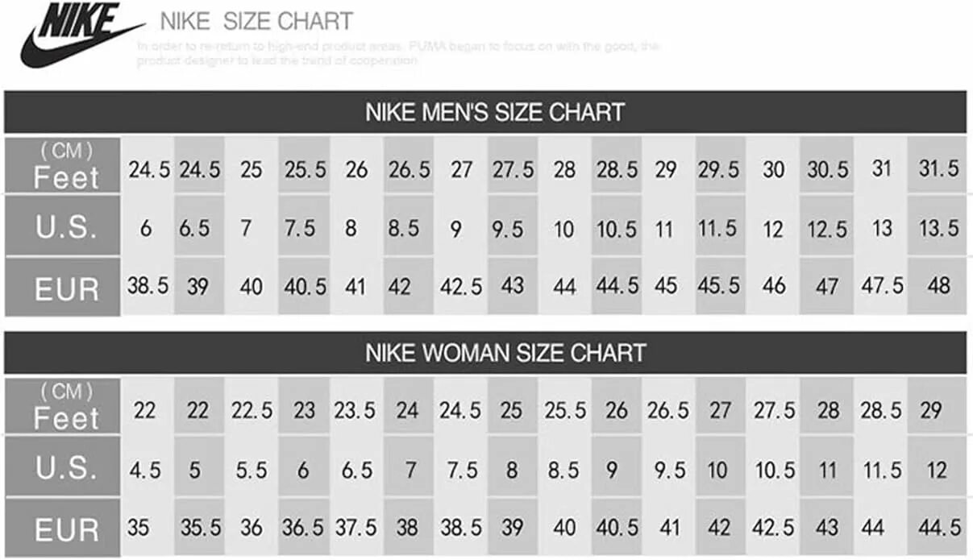The width and height of the screenshot is (973, 560).
Task: Select men's EUR size 47.5 cell
Action: pyautogui.click(x=881, y=286)
